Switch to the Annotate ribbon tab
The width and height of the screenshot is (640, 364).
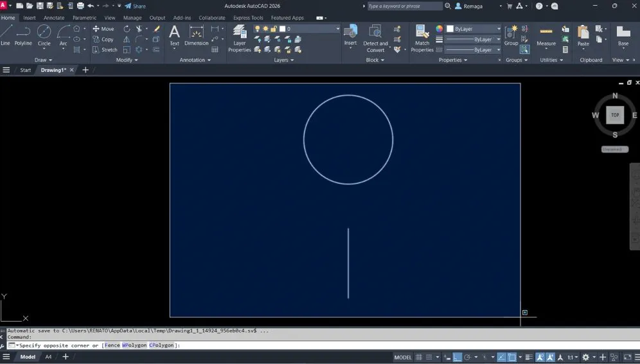[x=54, y=18]
